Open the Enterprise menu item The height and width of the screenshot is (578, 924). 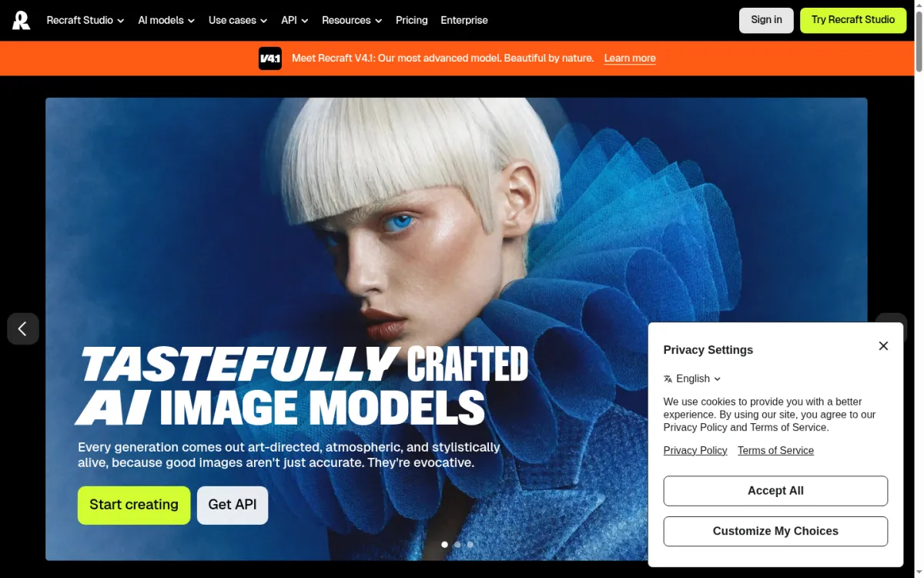pos(464,20)
